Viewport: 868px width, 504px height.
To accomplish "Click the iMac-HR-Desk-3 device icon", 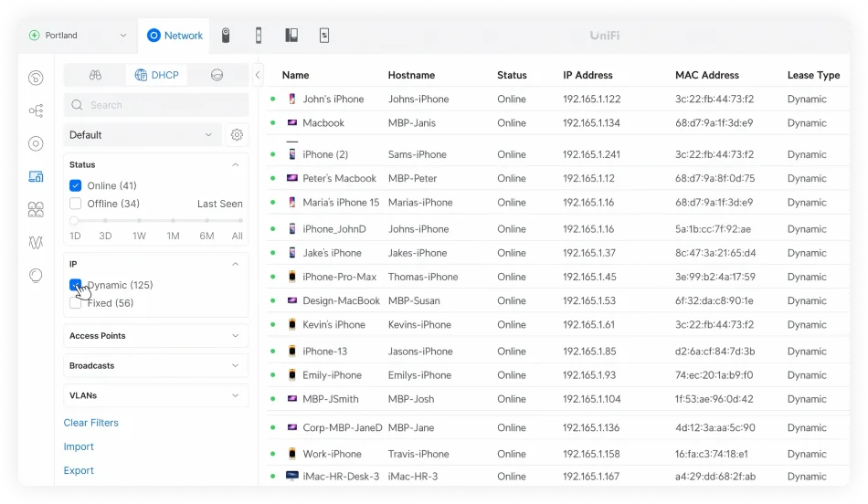I will [292, 476].
